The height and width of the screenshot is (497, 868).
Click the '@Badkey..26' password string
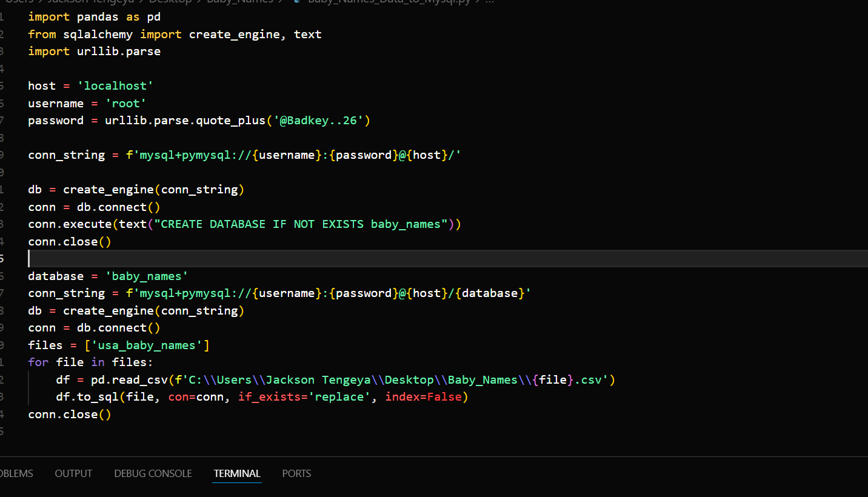coord(318,121)
